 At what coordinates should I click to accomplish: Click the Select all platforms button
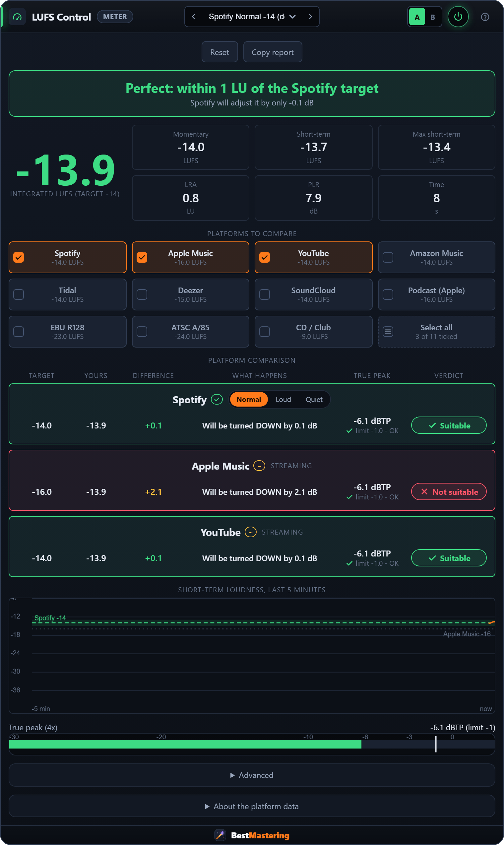point(436,332)
